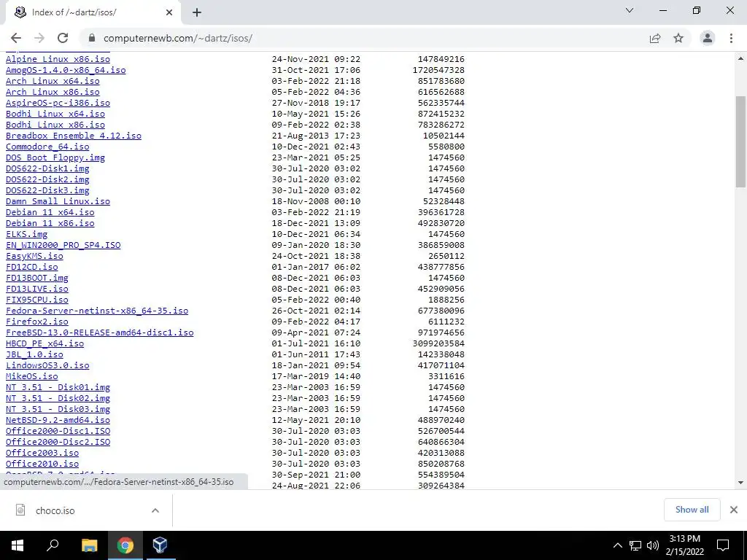Click the Arch_Linux_x64.iso link
This screenshot has width=747, height=560.
[53, 81]
